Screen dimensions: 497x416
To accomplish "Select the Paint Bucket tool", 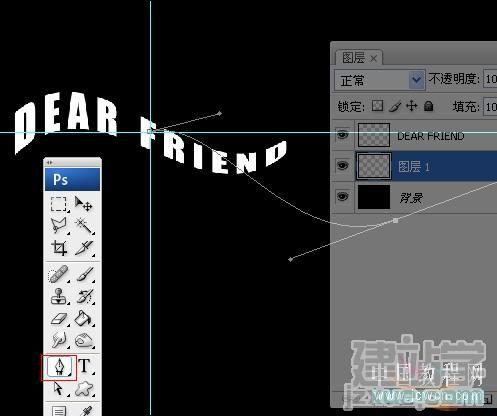I will pyautogui.click(x=83, y=319).
